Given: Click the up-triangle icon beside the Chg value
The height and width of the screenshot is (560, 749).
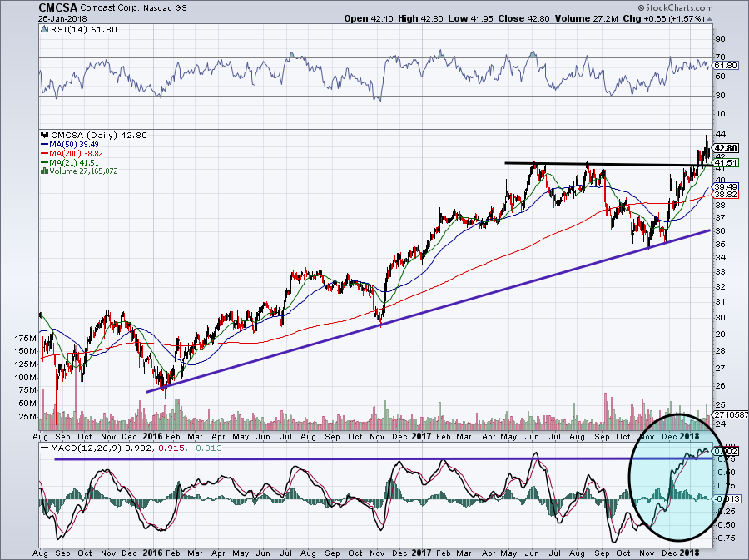Looking at the screenshot, I should pyautogui.click(x=709, y=19).
